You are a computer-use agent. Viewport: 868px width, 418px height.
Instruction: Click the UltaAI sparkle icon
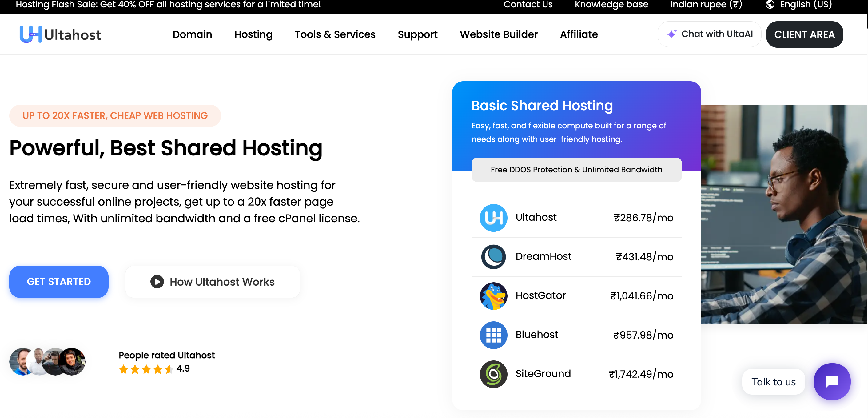tap(671, 34)
